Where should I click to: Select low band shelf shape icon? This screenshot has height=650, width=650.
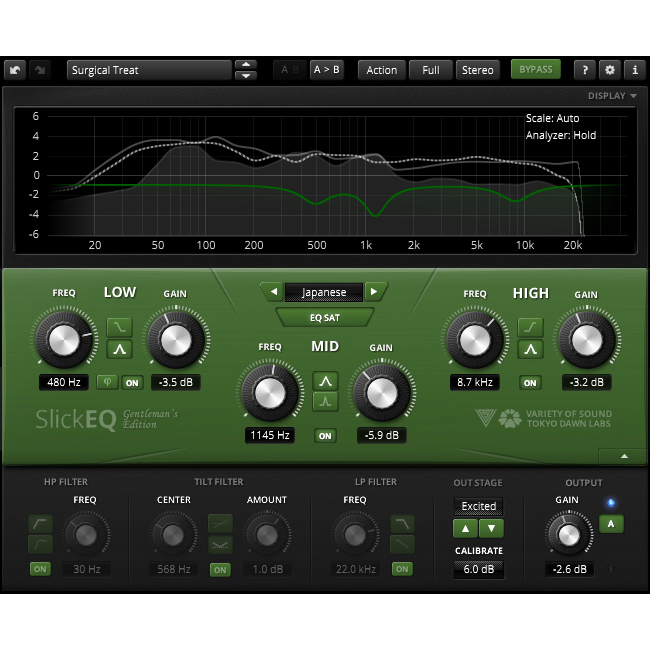pos(120,327)
